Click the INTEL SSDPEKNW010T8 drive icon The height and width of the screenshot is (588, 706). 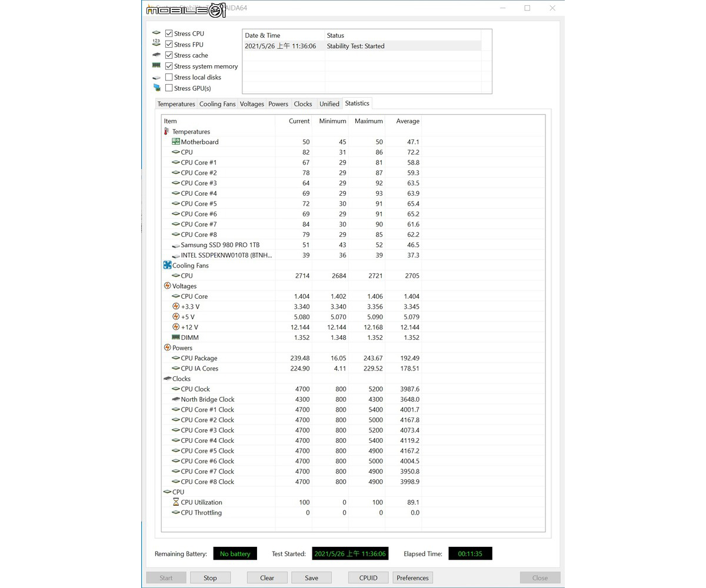[x=175, y=255]
